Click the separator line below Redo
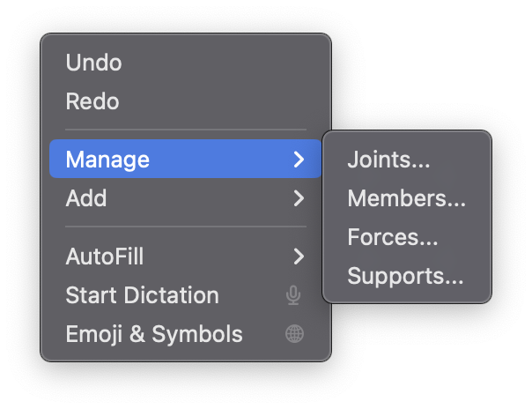The image size is (532, 409). pyautogui.click(x=186, y=130)
